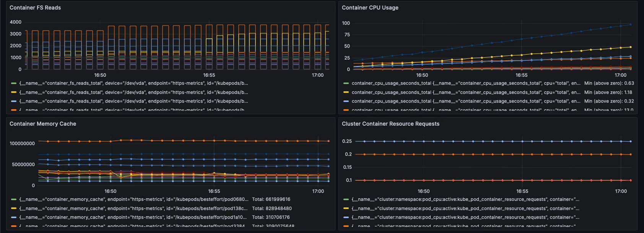Viewport: 644px width, 233px height.
Task: Toggle yellow kube_pod_container_resource_requests legend series label
Action: click(465, 209)
